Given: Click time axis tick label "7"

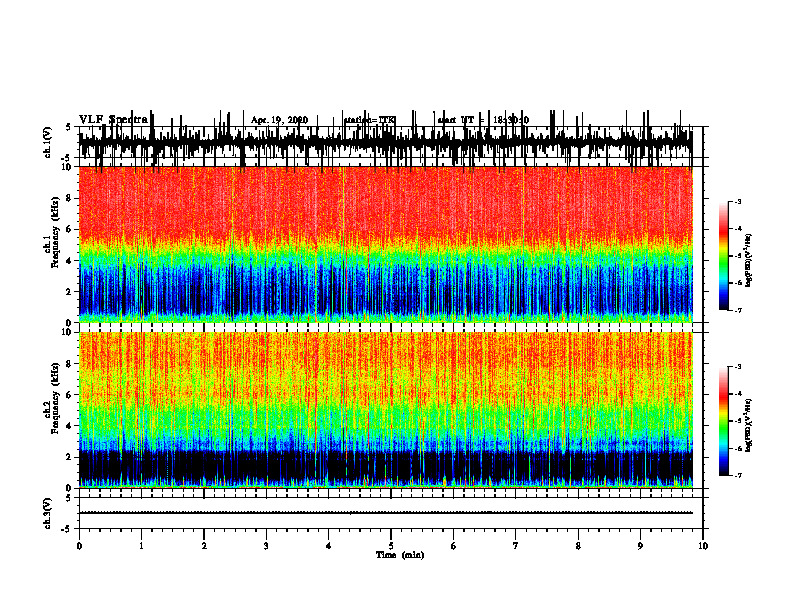Looking at the screenshot, I should click(x=516, y=546).
